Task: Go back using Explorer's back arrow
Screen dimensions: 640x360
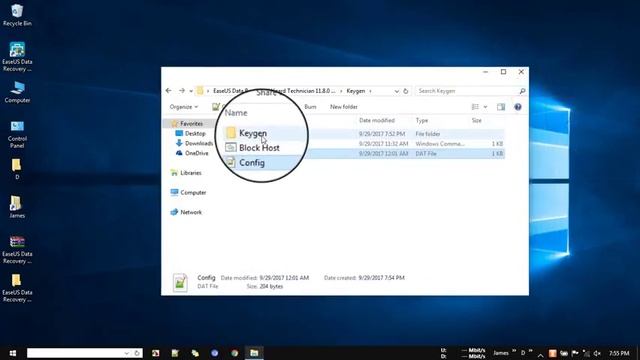Action: tap(169, 91)
